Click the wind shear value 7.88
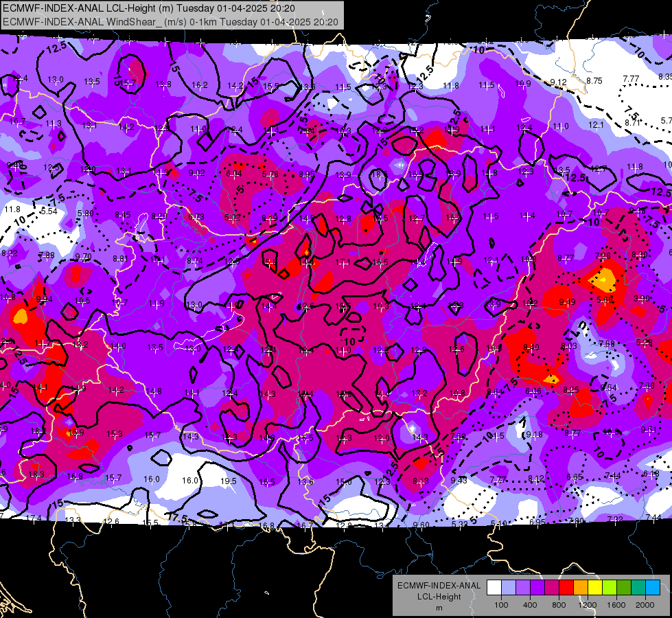Viewport: 672px width, 618px height. 46,255
